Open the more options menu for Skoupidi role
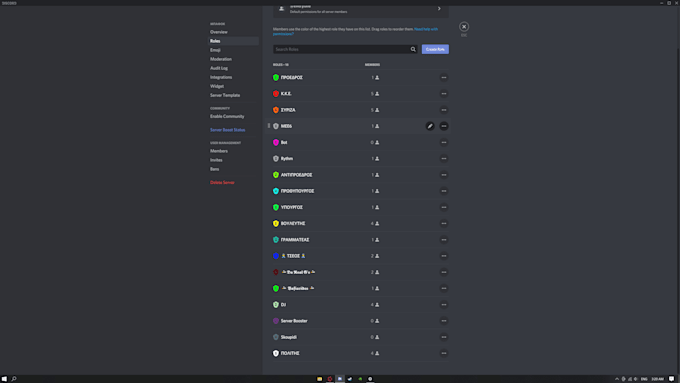680x383 pixels. tap(444, 337)
